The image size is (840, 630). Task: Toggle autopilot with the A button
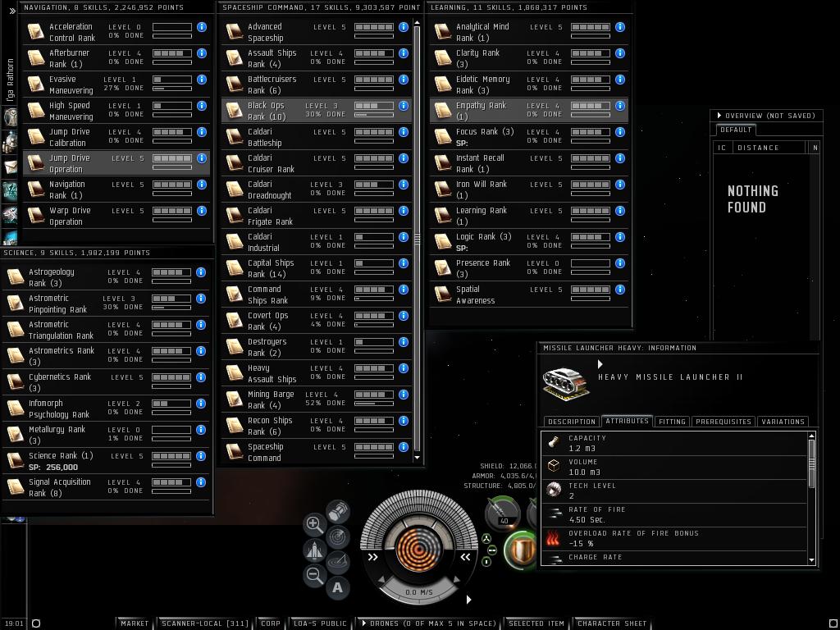337,587
